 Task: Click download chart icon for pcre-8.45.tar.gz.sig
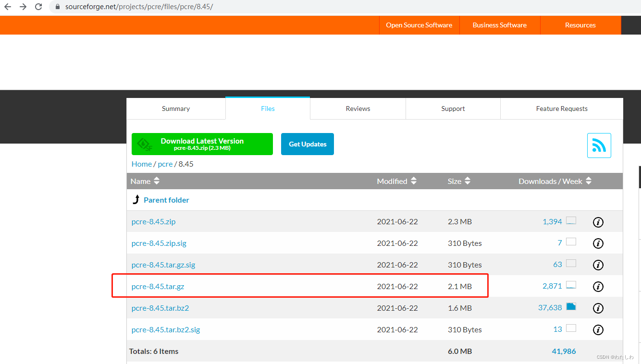[571, 264]
